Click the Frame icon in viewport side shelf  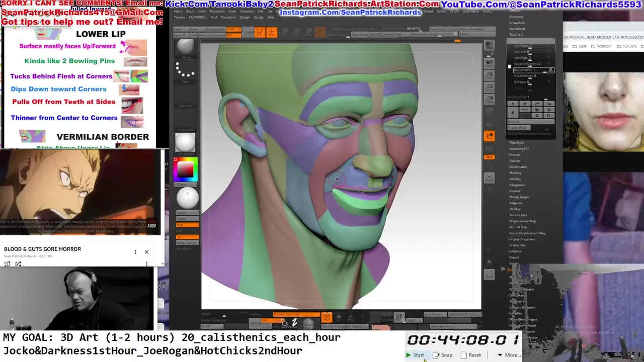click(x=489, y=177)
